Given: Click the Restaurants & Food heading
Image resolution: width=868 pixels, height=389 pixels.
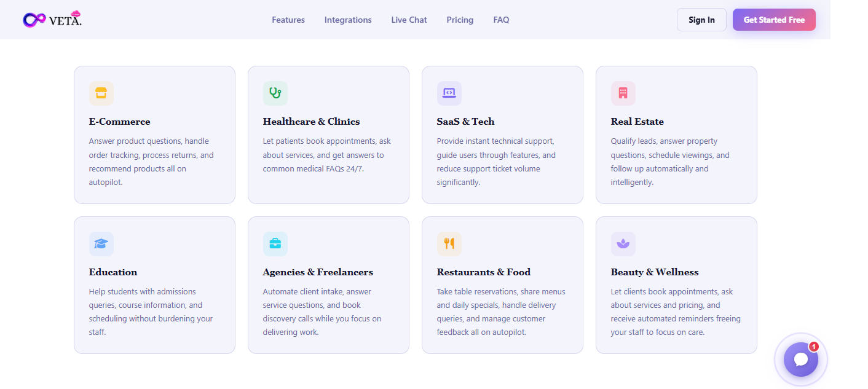Looking at the screenshot, I should click(x=484, y=272).
